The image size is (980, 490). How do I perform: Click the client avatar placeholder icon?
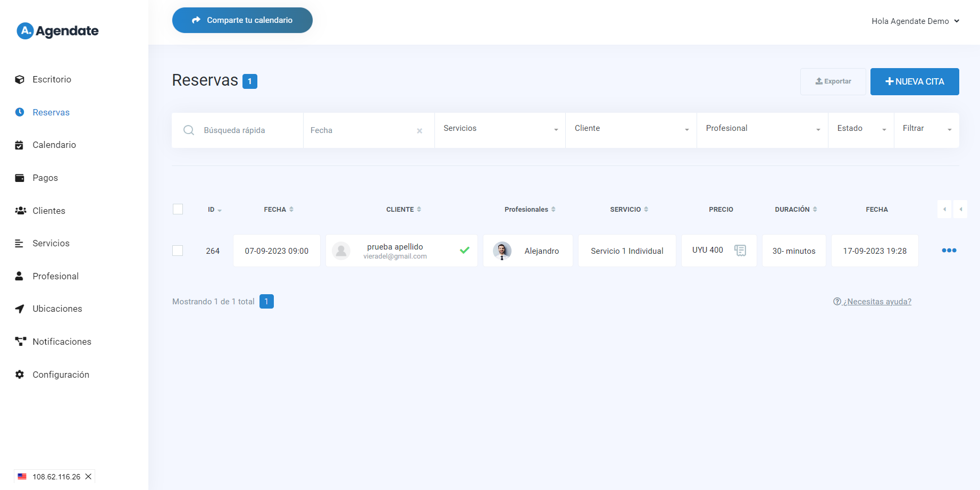click(x=341, y=251)
